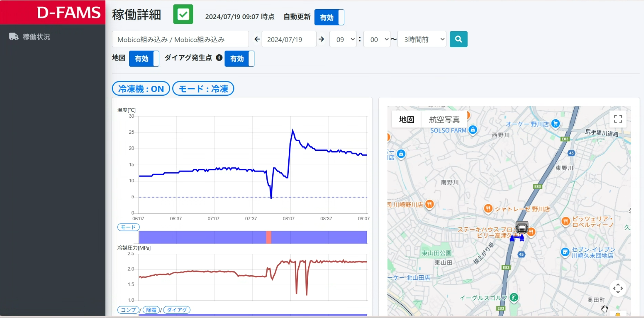This screenshot has width=644, height=318.
Task: Click the diag occurrence point info icon
Action: coord(219,57)
